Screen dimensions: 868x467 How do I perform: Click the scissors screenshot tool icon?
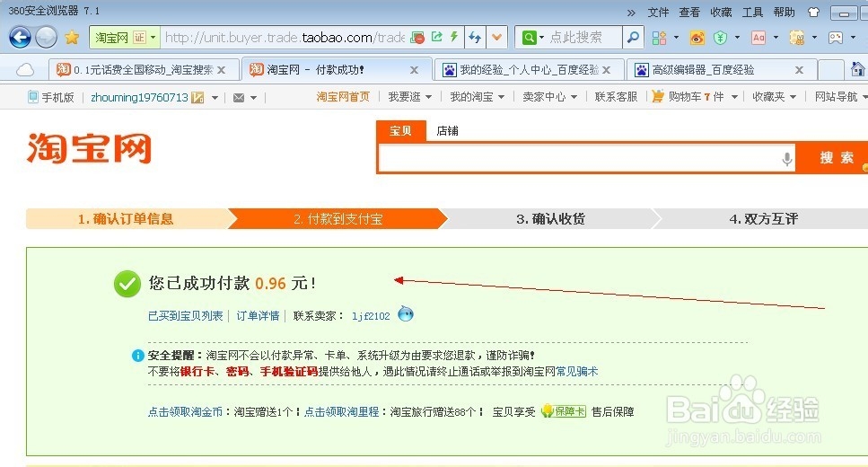796,38
